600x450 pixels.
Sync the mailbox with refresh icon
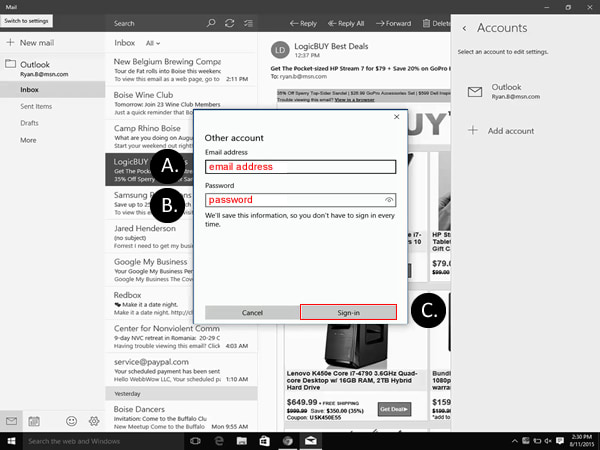point(230,23)
